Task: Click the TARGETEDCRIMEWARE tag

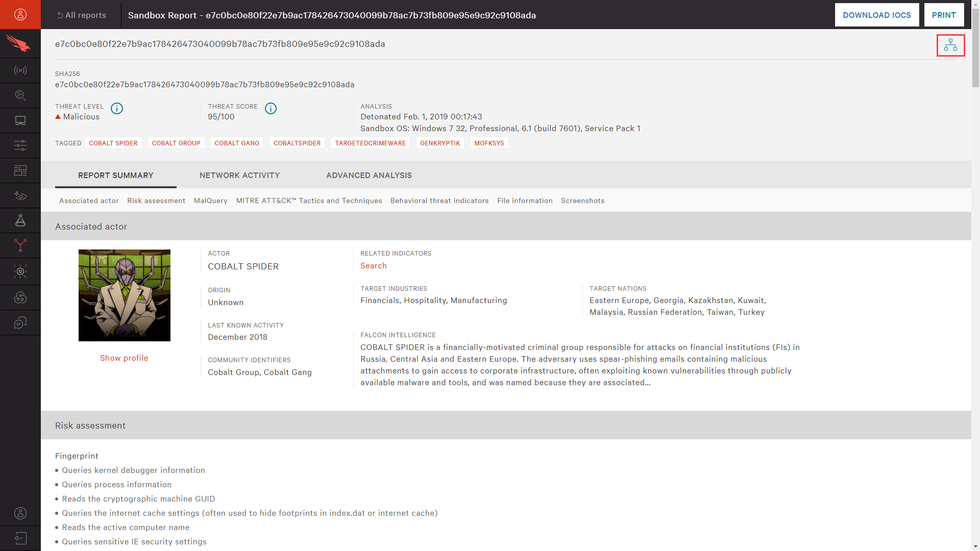Action: [371, 143]
